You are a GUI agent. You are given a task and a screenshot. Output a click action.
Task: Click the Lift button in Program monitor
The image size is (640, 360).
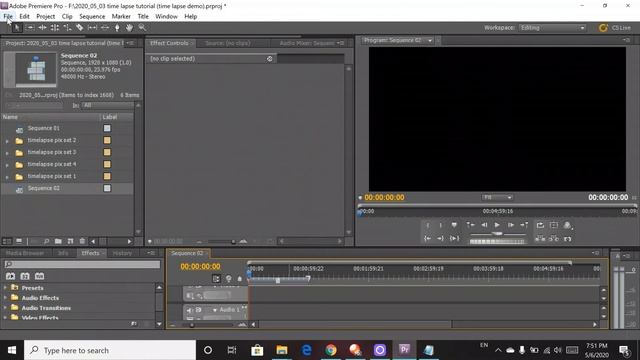pyautogui.click(x=540, y=238)
